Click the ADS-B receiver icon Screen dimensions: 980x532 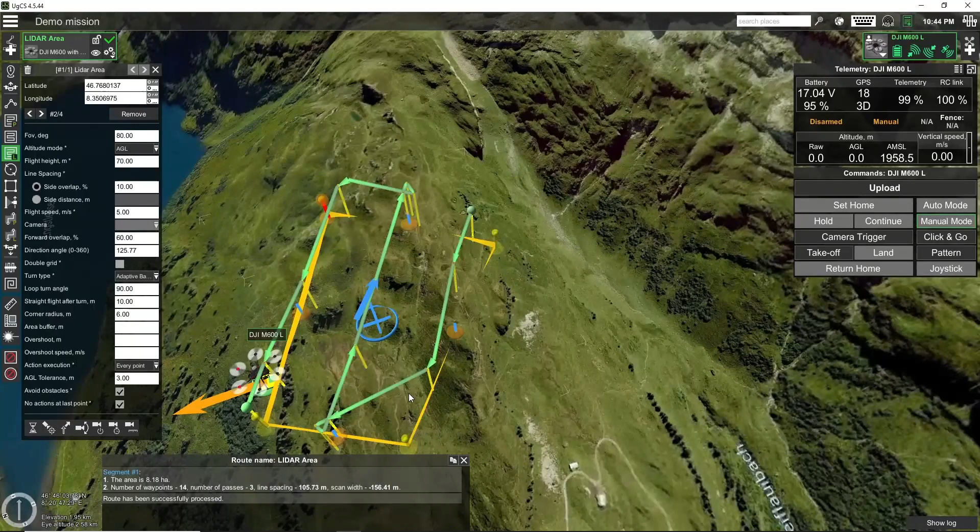click(x=888, y=21)
